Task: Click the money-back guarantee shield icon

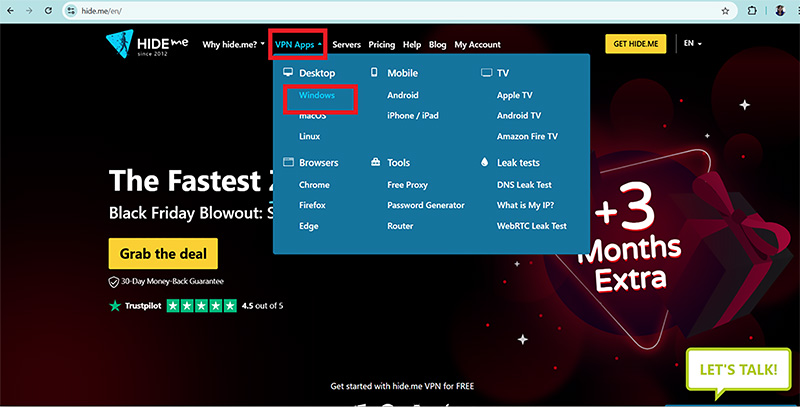Action: (x=113, y=282)
